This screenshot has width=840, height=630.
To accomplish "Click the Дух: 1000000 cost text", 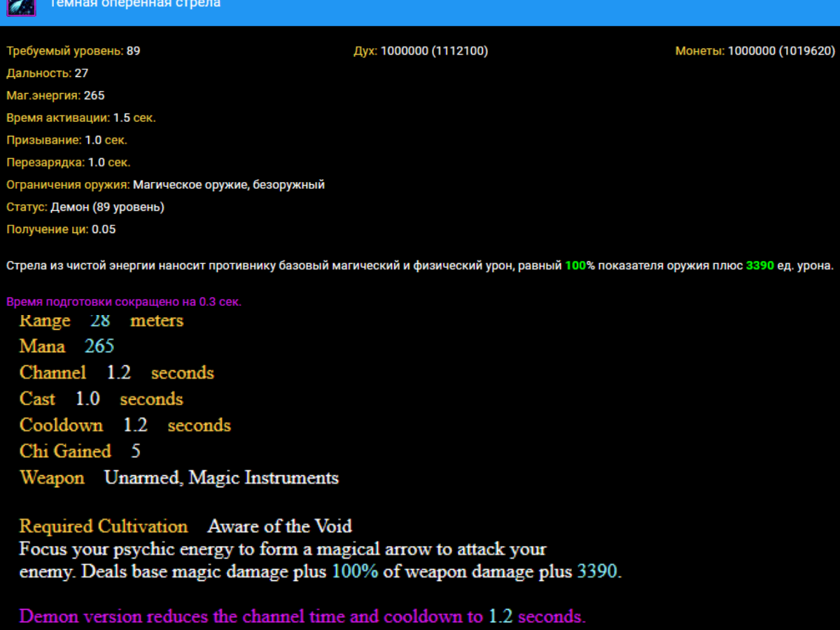I will point(421,51).
